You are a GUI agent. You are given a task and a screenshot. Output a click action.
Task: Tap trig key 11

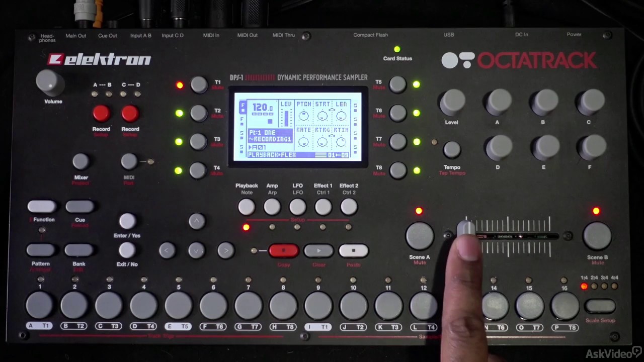click(388, 305)
